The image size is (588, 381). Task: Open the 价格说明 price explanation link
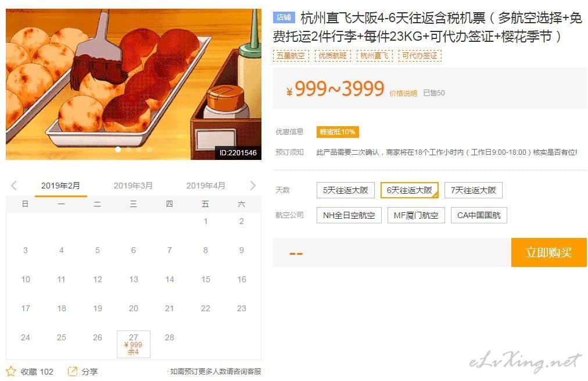click(x=403, y=94)
